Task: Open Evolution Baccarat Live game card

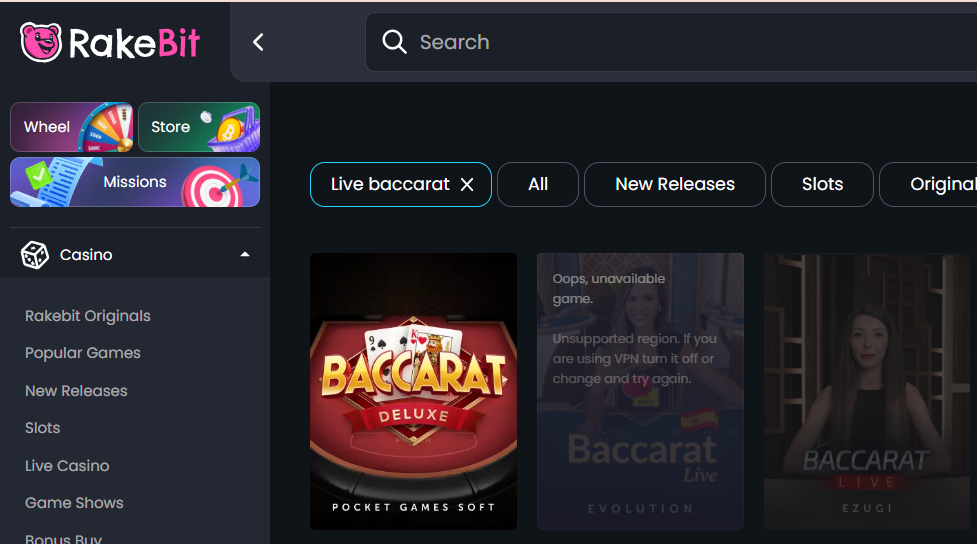Action: point(641,391)
